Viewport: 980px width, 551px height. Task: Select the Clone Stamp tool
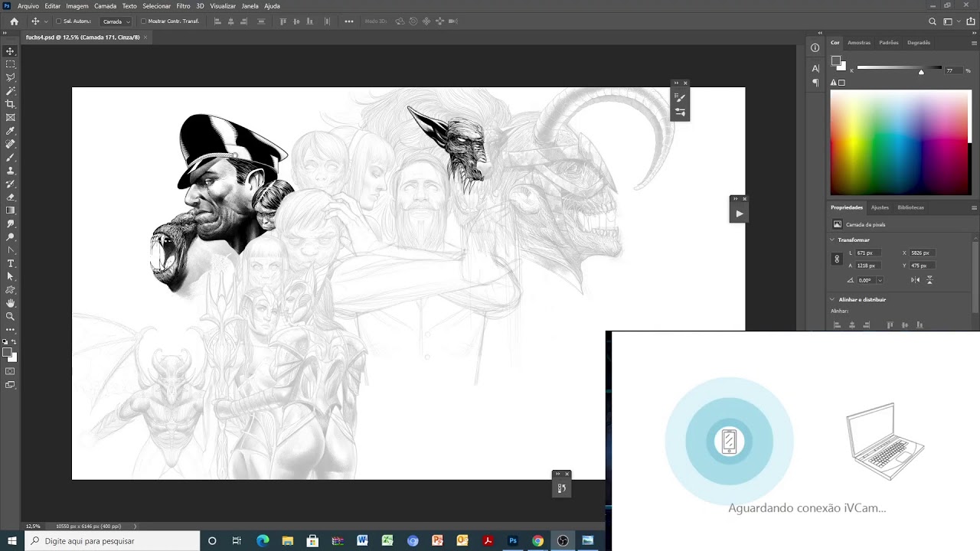click(x=10, y=171)
